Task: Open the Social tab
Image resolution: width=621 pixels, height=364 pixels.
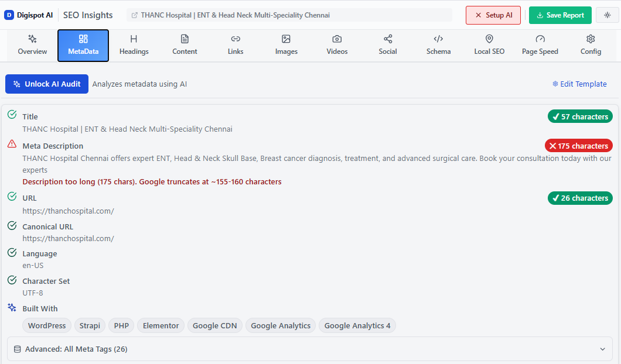Action: tap(388, 46)
